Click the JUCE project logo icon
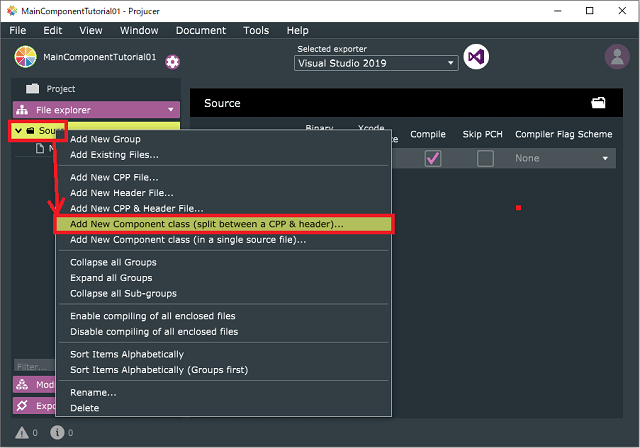Screen dimensions: 640x448 [25, 57]
